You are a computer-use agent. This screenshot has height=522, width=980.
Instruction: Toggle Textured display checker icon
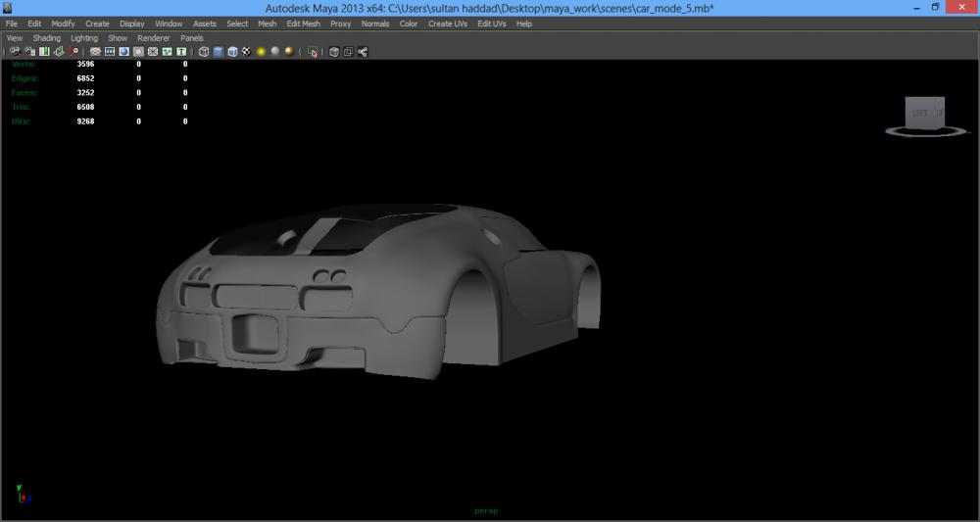247,52
